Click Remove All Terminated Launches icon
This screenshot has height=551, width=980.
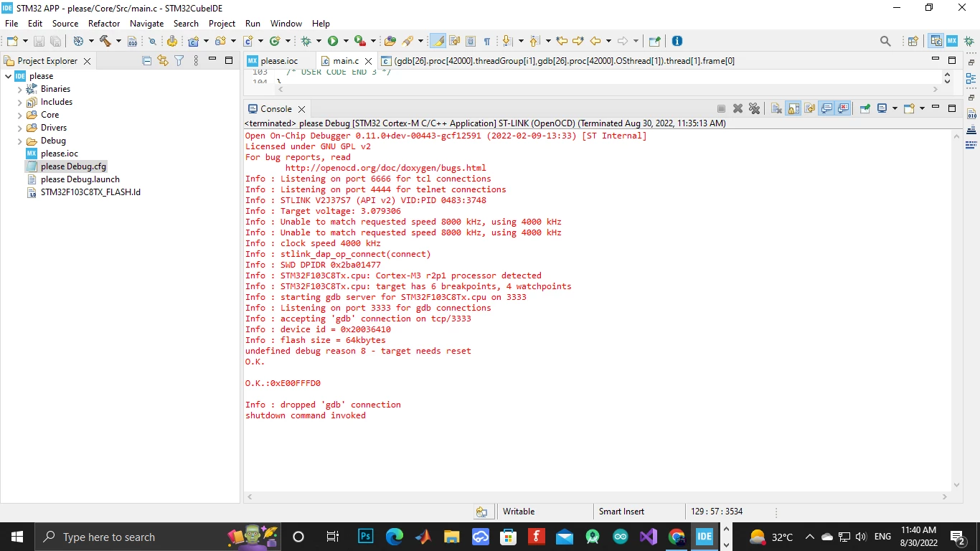pos(754,109)
